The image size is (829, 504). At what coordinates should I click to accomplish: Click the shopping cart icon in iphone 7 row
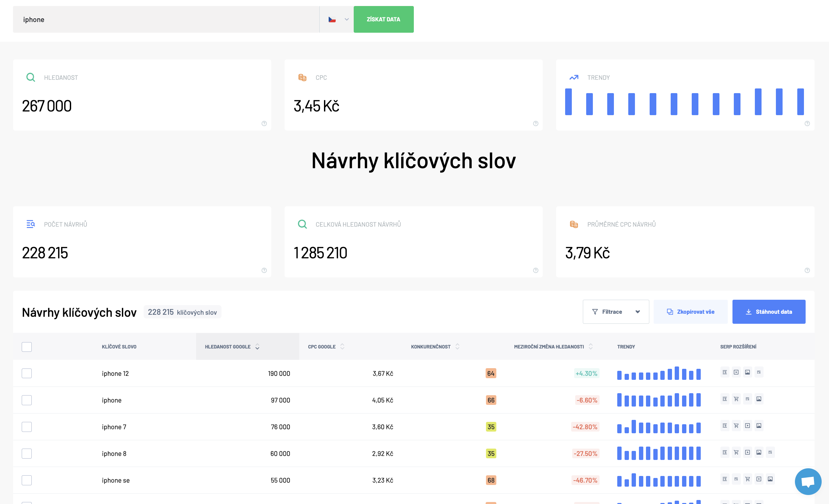[x=736, y=426]
